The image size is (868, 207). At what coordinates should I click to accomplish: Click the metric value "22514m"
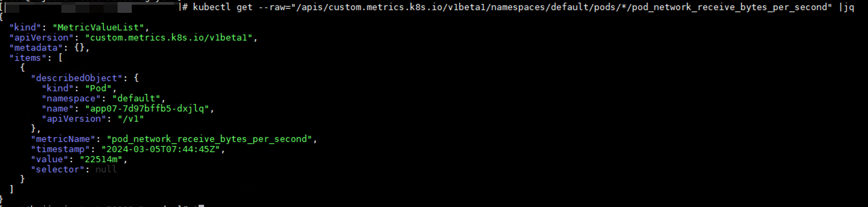[101, 159]
